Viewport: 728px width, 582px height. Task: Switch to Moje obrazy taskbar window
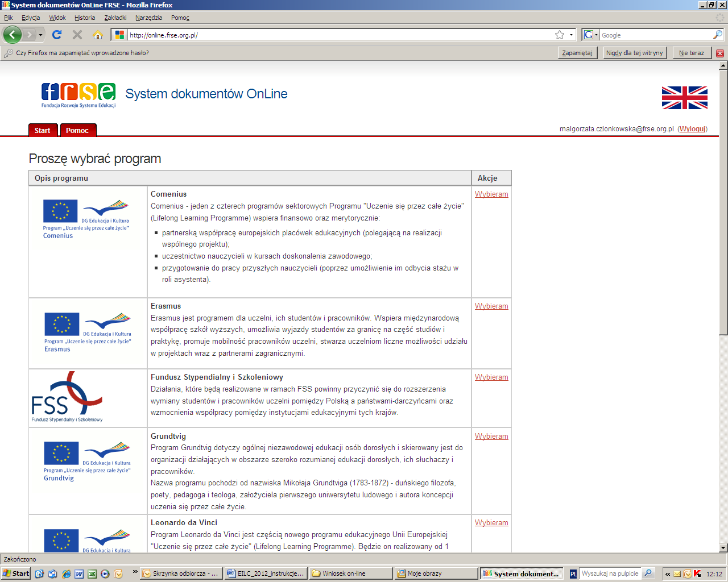436,573
